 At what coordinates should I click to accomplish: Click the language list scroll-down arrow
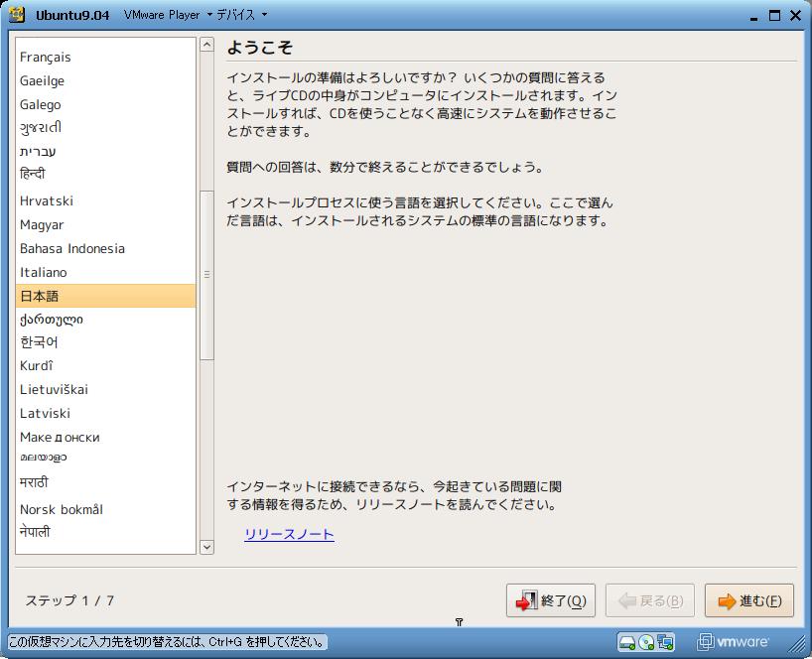pos(206,547)
